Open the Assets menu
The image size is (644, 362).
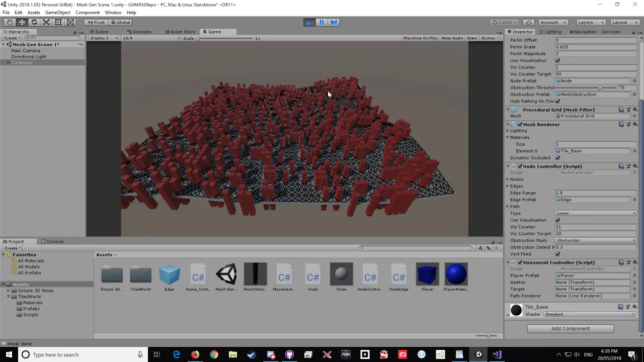click(34, 13)
